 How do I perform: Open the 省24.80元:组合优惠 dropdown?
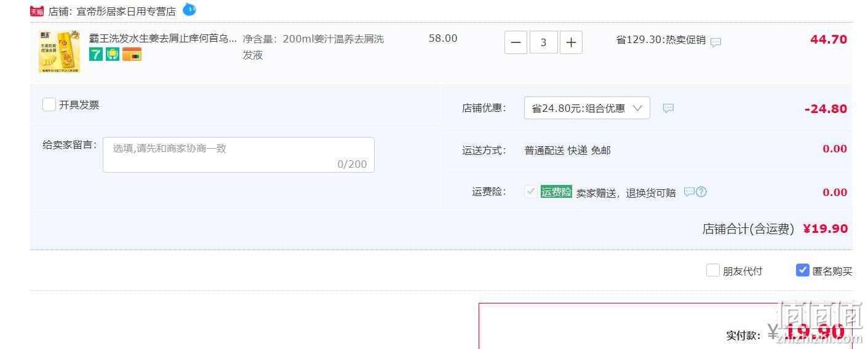[x=587, y=108]
